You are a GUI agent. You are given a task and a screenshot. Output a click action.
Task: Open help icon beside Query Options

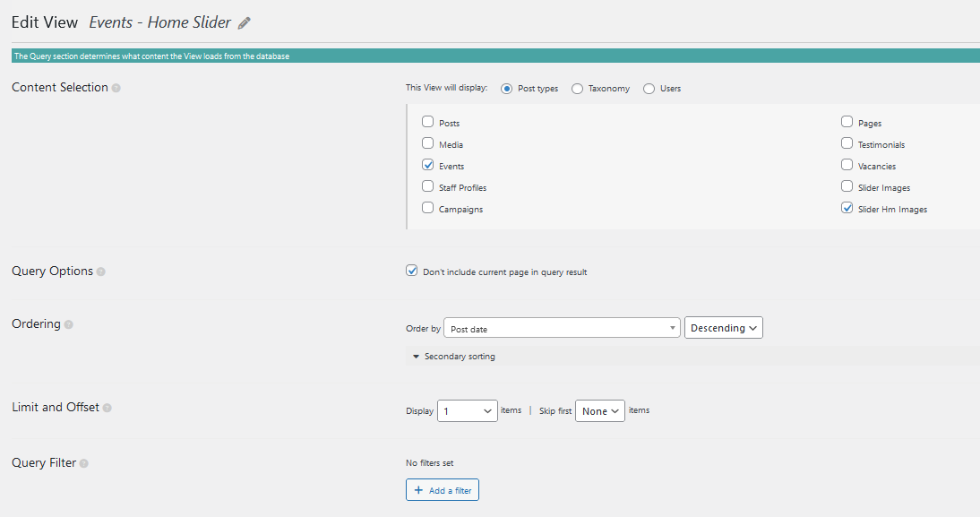(x=101, y=272)
